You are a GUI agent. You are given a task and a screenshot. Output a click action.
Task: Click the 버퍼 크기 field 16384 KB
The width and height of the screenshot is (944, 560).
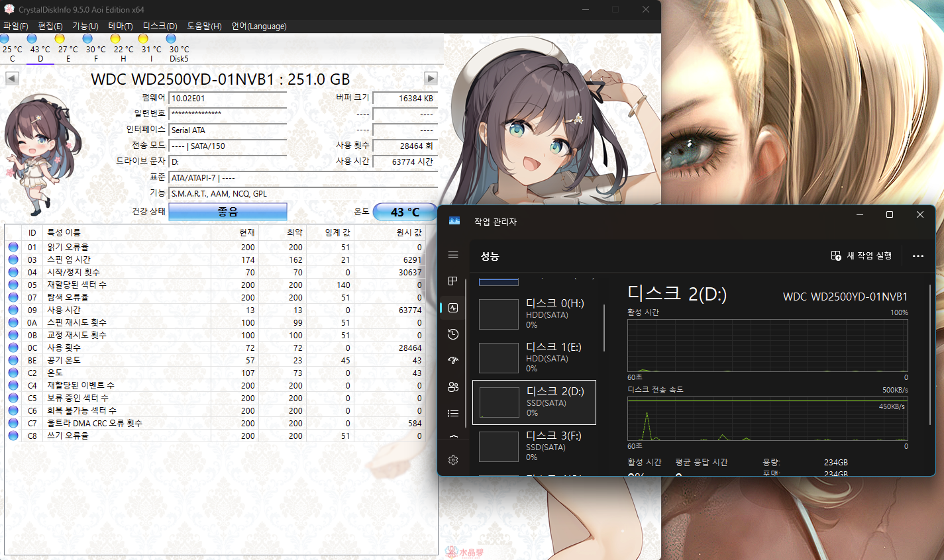tap(405, 98)
